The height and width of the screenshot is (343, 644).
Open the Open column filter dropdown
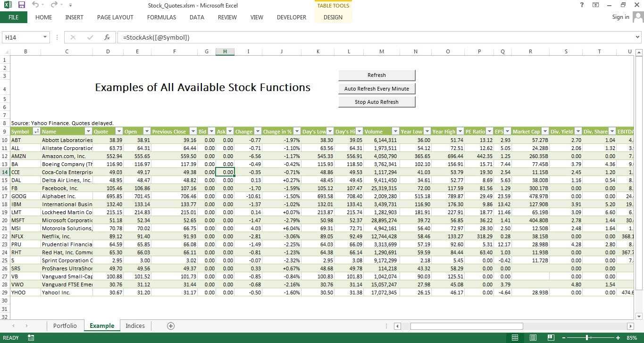coord(146,132)
